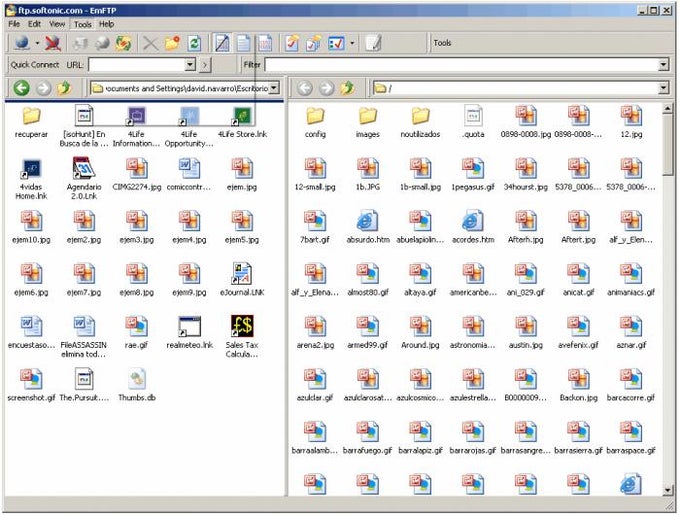680x515 pixels.
Task: Select animaniacs.gif in remote pane
Action: pyautogui.click(x=631, y=280)
